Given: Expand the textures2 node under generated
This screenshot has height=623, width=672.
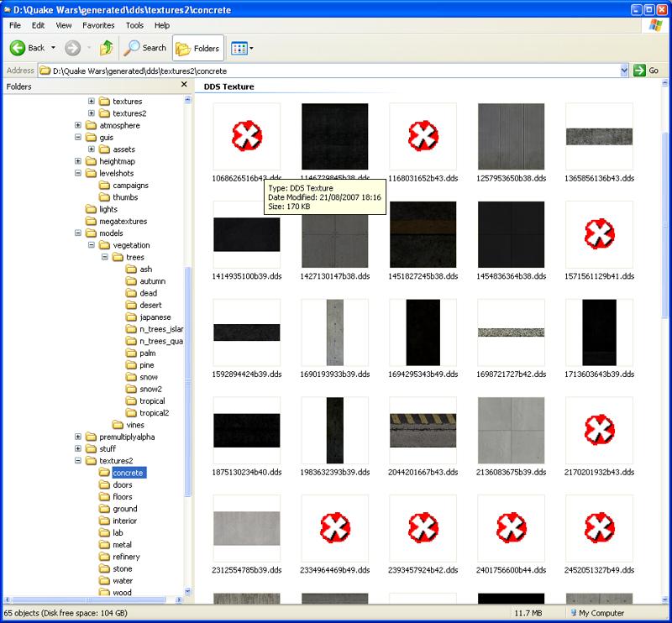Looking at the screenshot, I should click(92, 113).
